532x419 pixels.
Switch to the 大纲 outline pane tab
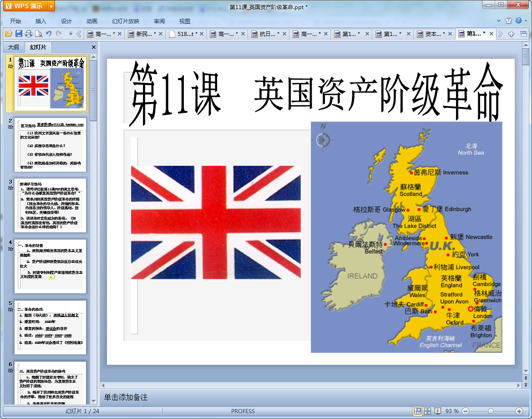(14, 47)
